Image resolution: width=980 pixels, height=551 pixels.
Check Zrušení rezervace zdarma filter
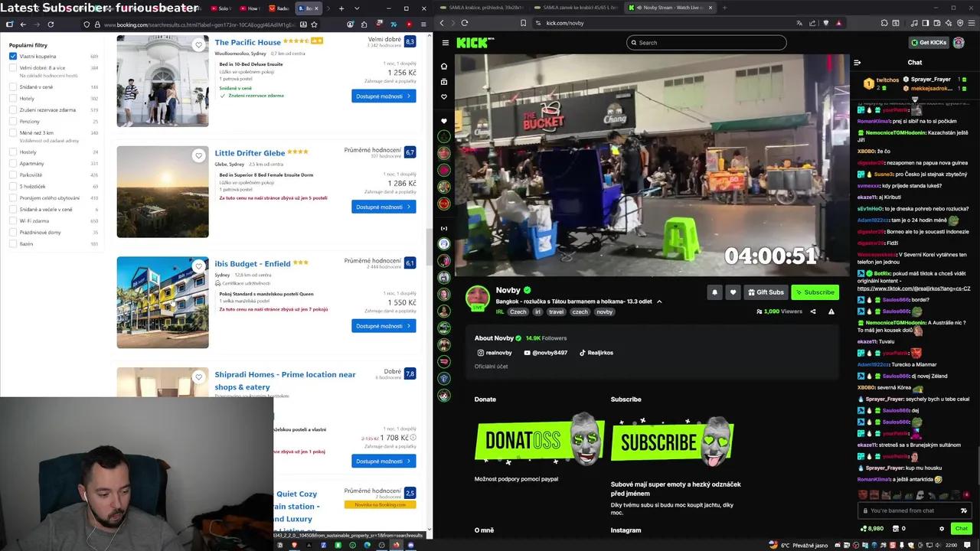coord(13,110)
